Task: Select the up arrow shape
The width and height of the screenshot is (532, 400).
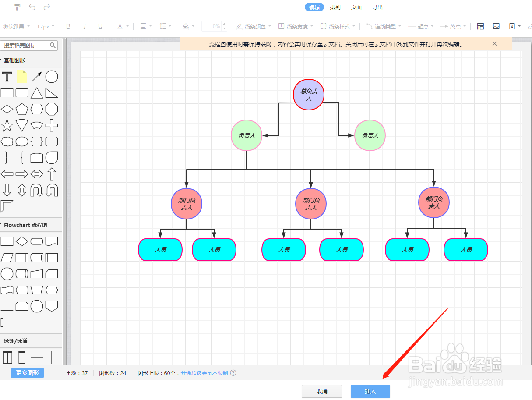Action: (x=52, y=174)
